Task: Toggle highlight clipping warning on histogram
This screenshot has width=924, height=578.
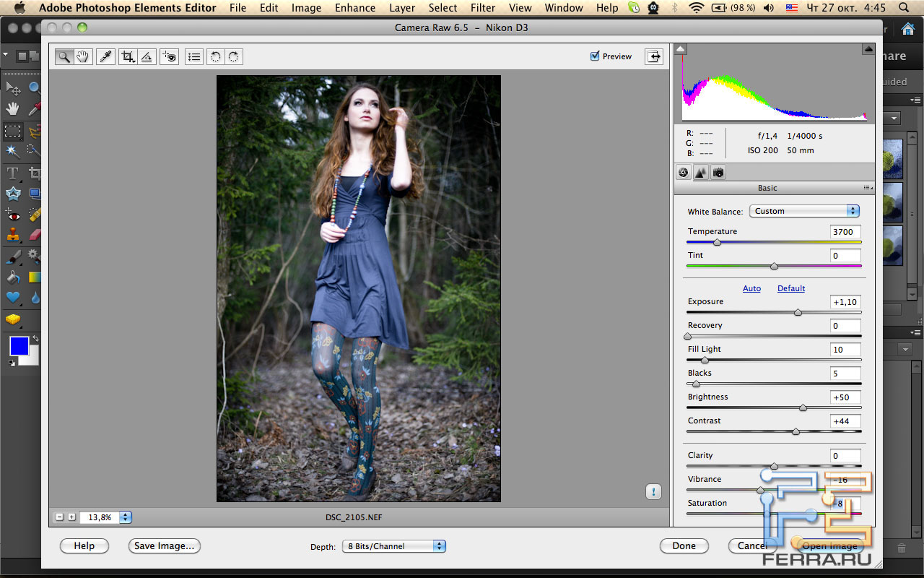Action: pyautogui.click(x=868, y=49)
